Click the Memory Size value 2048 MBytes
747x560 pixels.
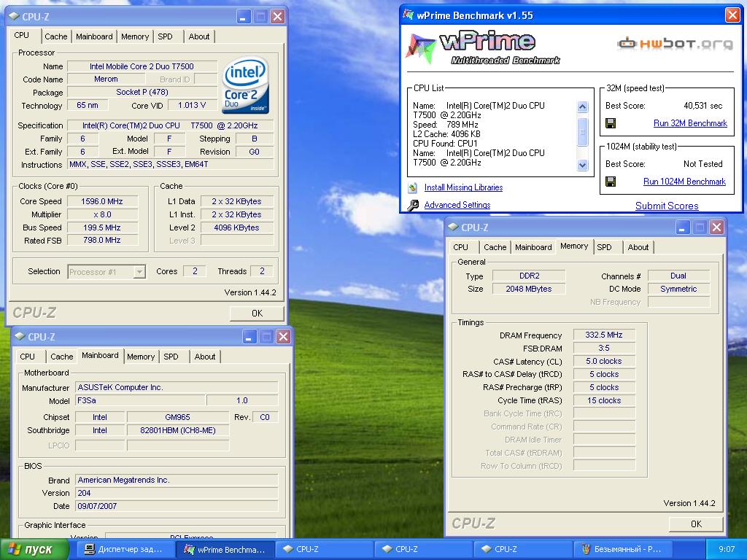pos(529,289)
